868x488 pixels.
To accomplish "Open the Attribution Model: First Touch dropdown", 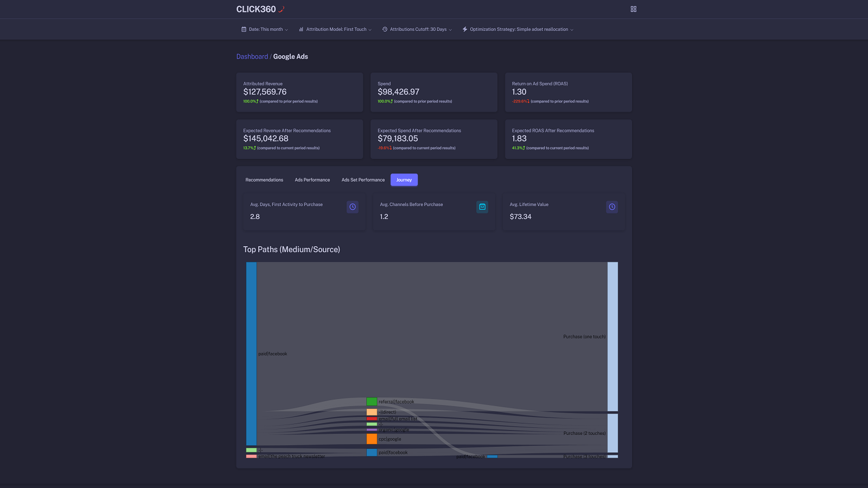I will 335,29.
